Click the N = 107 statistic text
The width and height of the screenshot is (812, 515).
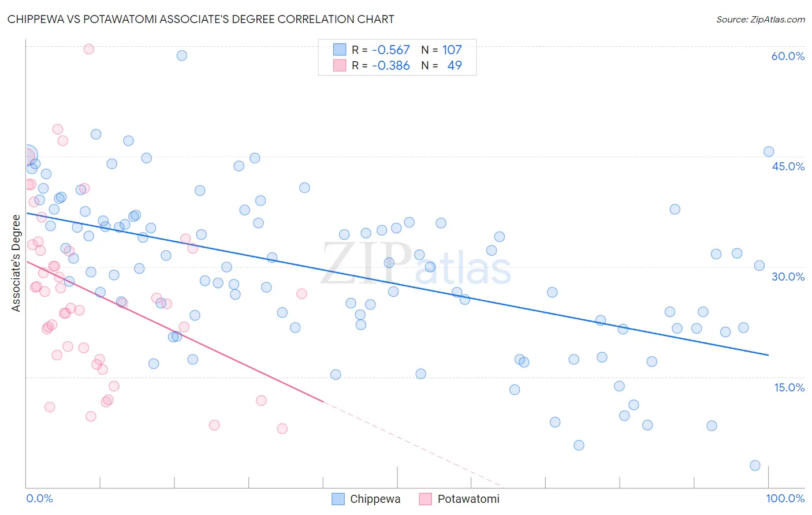(441, 50)
